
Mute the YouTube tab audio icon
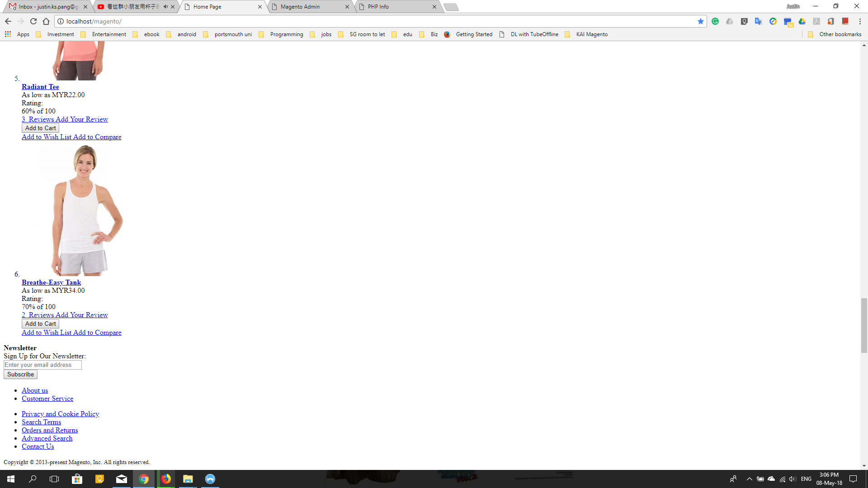coord(165,7)
